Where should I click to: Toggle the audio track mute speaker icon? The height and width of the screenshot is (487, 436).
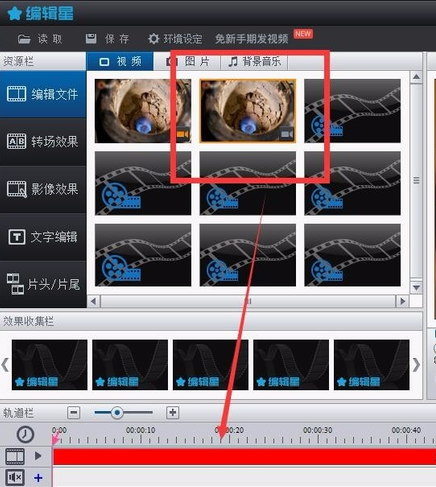tap(15, 477)
